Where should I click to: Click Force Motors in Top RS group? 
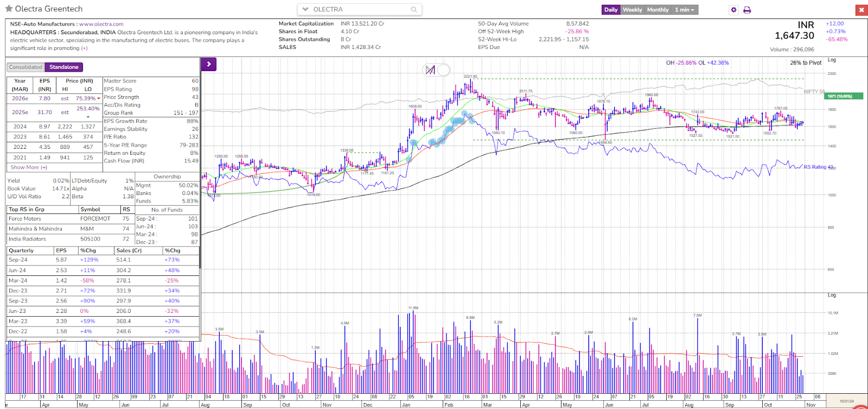tap(25, 219)
